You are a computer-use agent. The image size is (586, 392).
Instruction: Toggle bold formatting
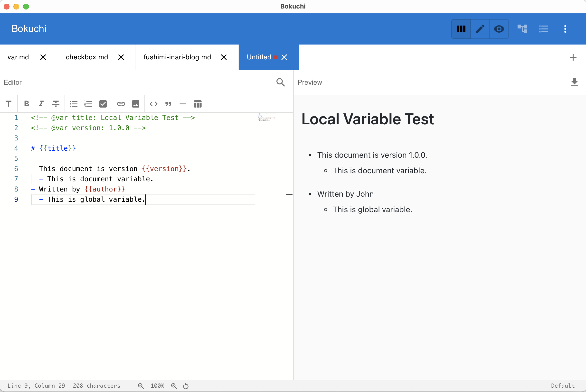click(26, 104)
